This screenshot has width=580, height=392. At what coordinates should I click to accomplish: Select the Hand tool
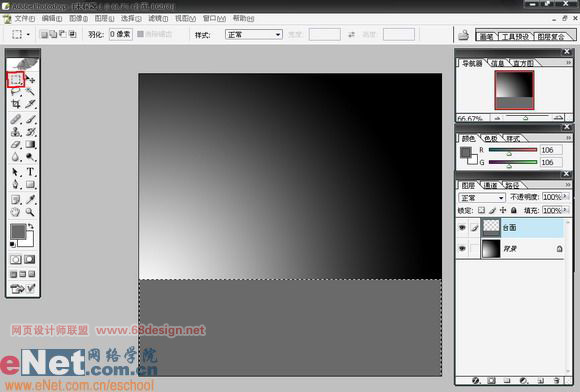(x=16, y=212)
